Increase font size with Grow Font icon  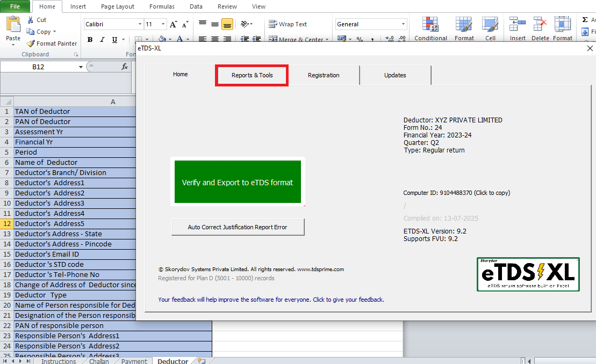coord(174,24)
